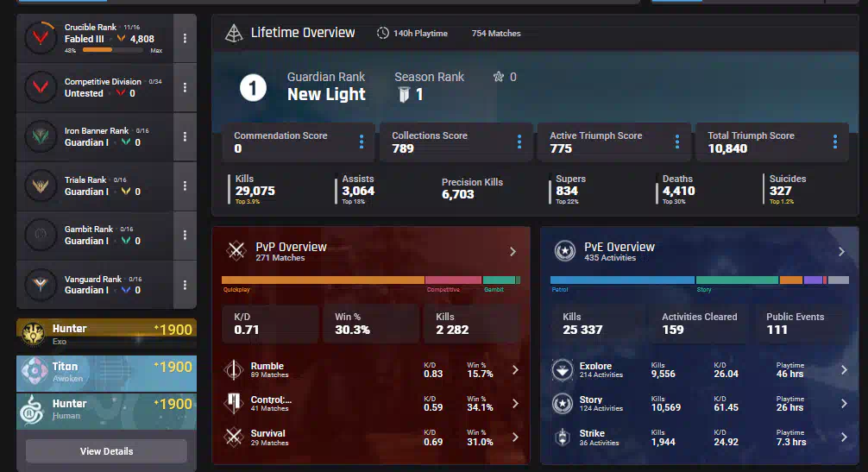Click the Crucible Rank emblem icon
Screen dimensions: 868x472
pos(40,38)
